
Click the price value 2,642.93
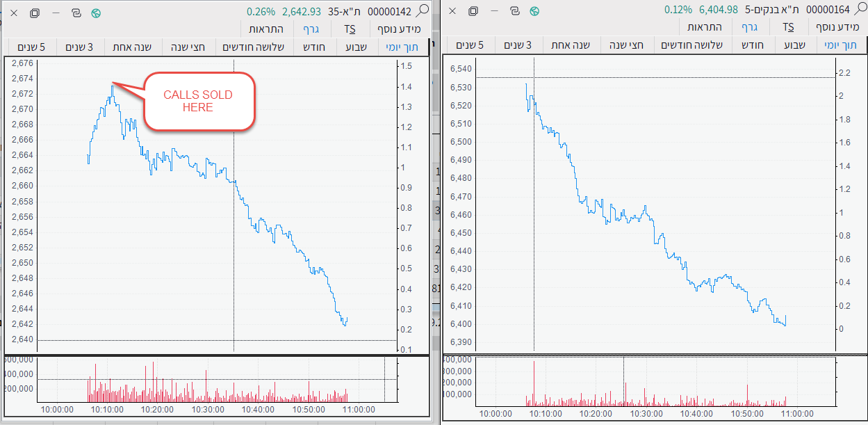[x=302, y=11]
